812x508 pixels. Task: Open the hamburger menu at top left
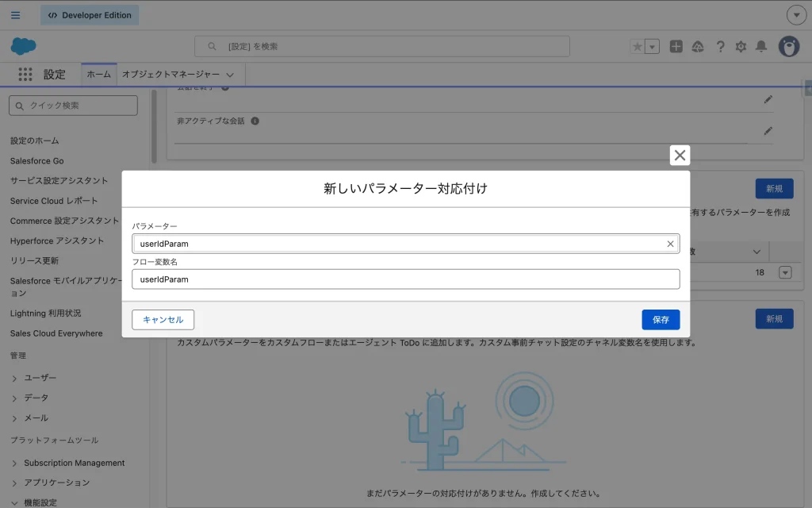pos(16,15)
